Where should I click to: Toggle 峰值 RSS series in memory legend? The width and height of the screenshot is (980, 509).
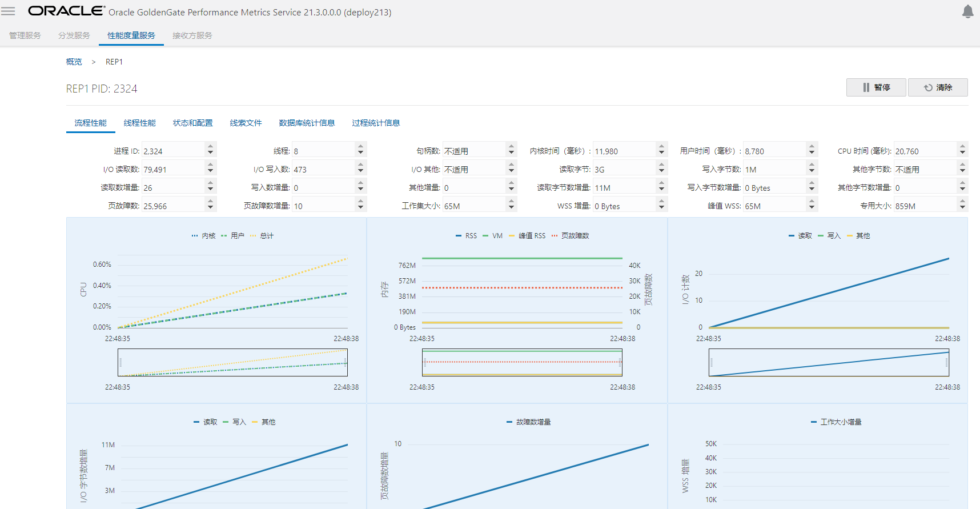527,236
